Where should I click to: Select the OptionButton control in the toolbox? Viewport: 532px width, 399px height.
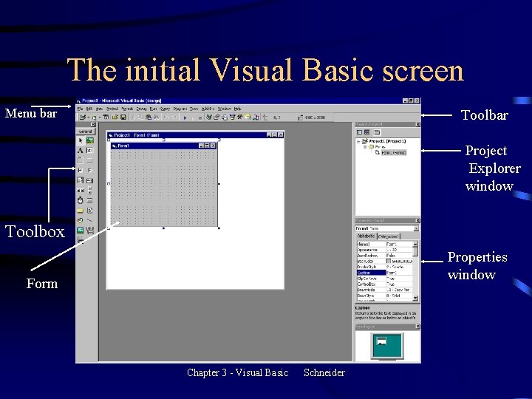click(x=90, y=171)
